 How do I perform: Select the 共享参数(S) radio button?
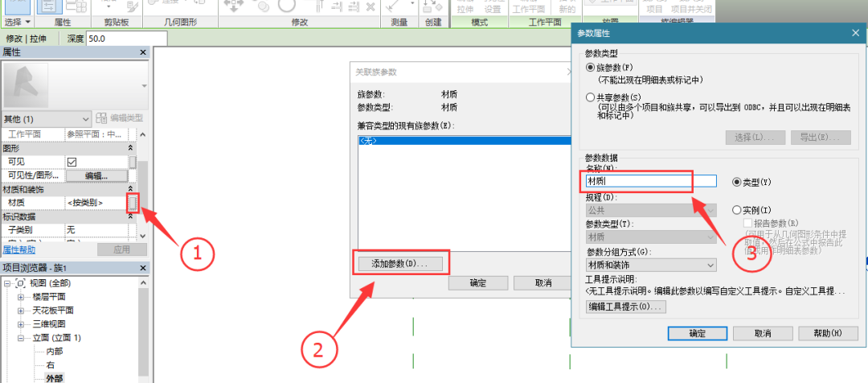[x=590, y=97]
